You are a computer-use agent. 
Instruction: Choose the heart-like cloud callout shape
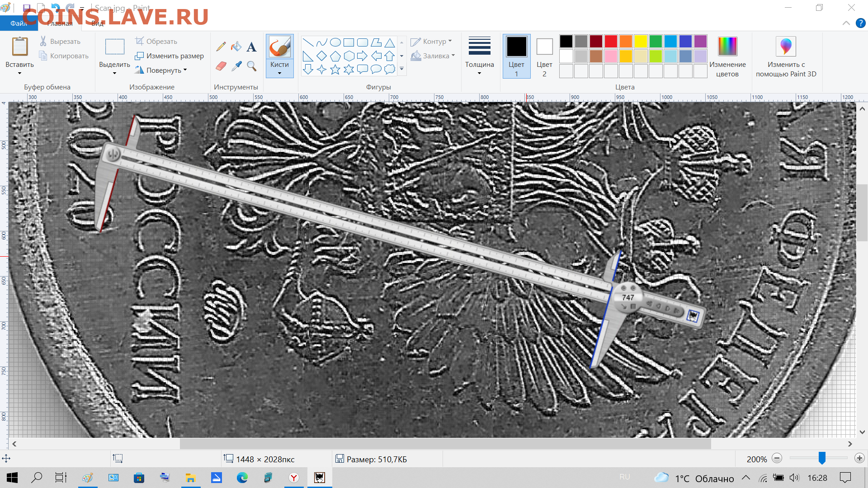pos(389,69)
